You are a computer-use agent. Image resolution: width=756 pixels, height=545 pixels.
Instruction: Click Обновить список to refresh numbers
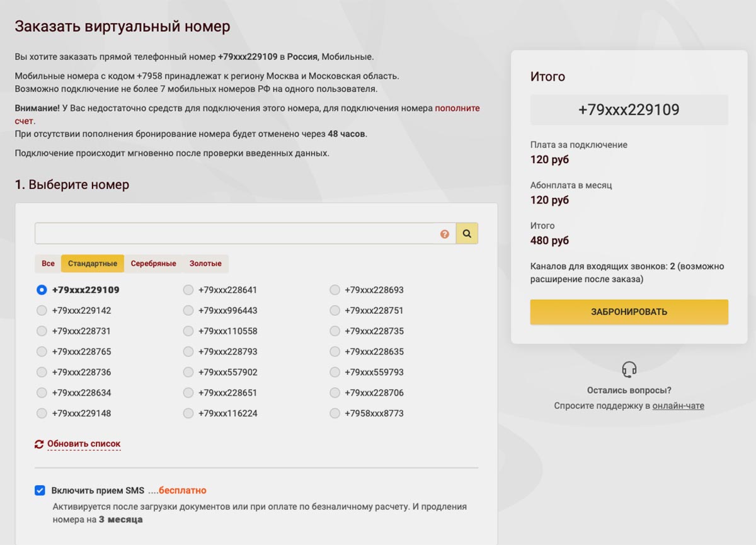[x=84, y=444]
